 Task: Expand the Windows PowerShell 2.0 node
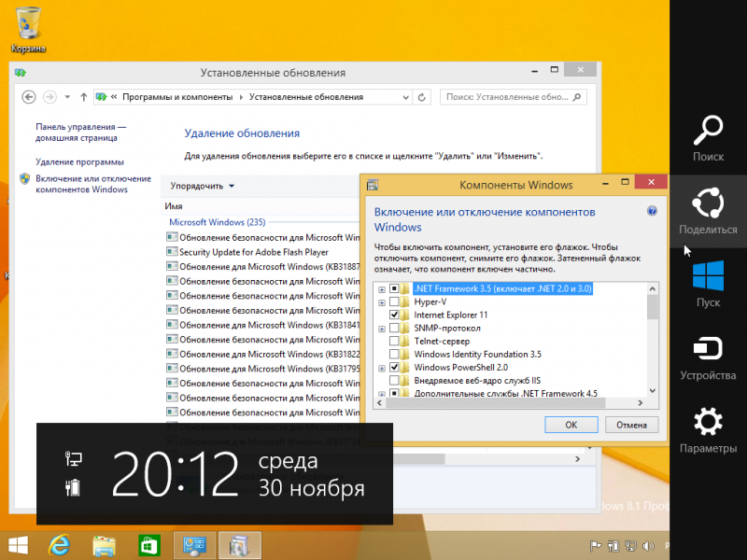coord(382,368)
